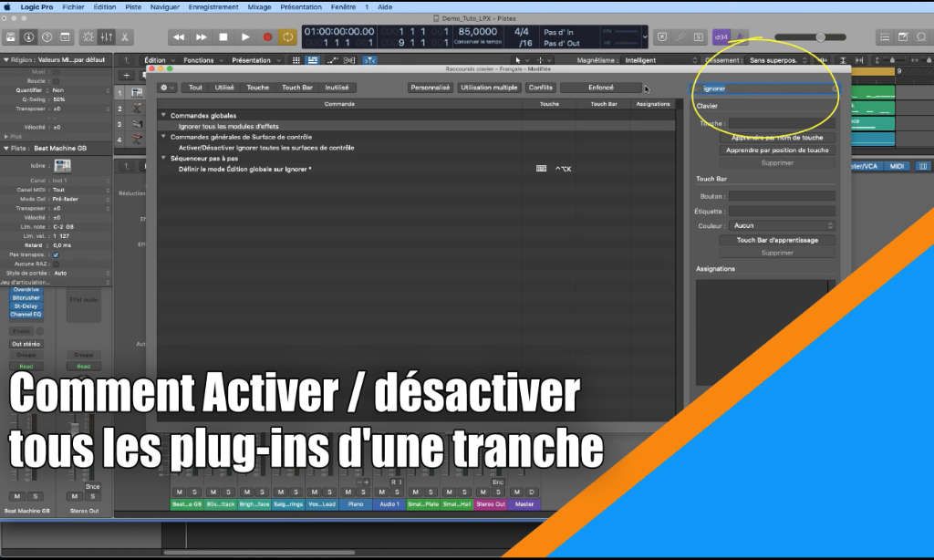Toggle the Pas transpos. checkbox in the inspector
The width and height of the screenshot is (934, 560).
(x=56, y=254)
